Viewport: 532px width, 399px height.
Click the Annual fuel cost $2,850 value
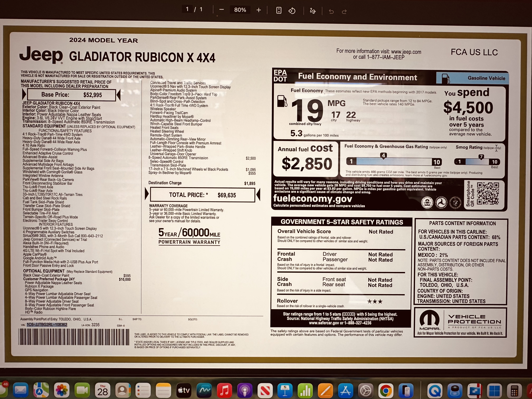coord(307,163)
